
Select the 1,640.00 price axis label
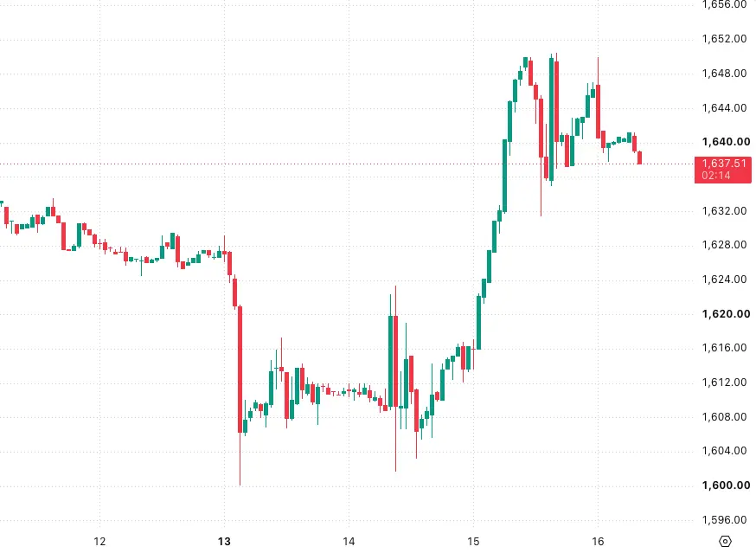(x=726, y=141)
